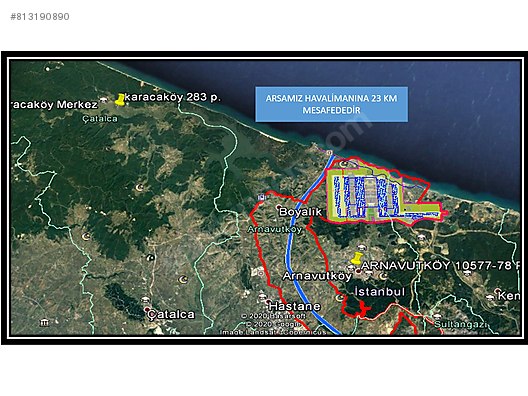Click the museum icon near bottom-left corner
The height and width of the screenshot is (396, 528).
tap(44, 323)
